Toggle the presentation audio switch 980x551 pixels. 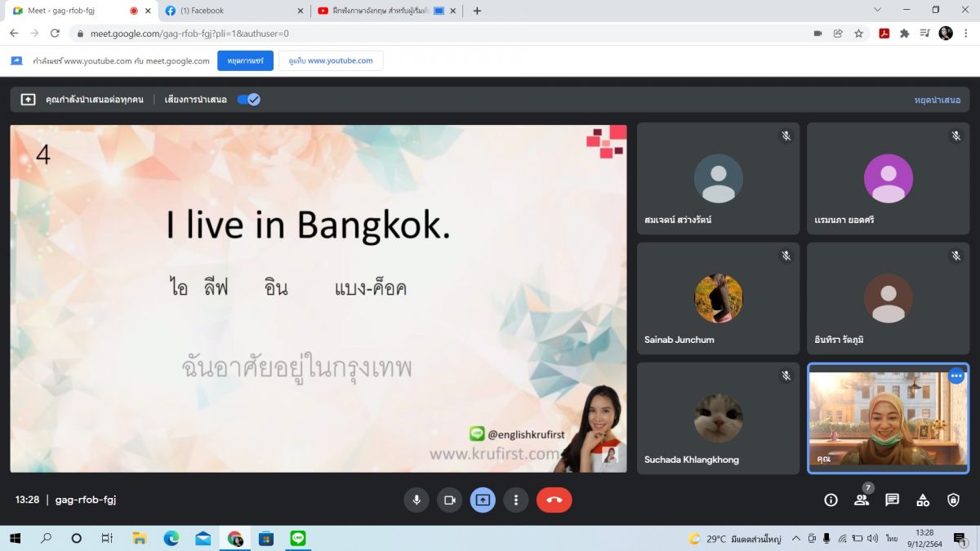pyautogui.click(x=248, y=100)
